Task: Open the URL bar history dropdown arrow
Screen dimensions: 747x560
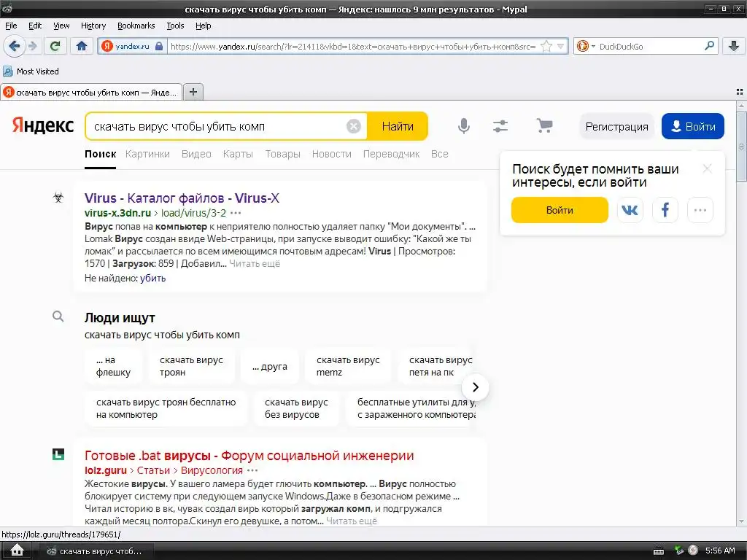Action: (x=560, y=46)
